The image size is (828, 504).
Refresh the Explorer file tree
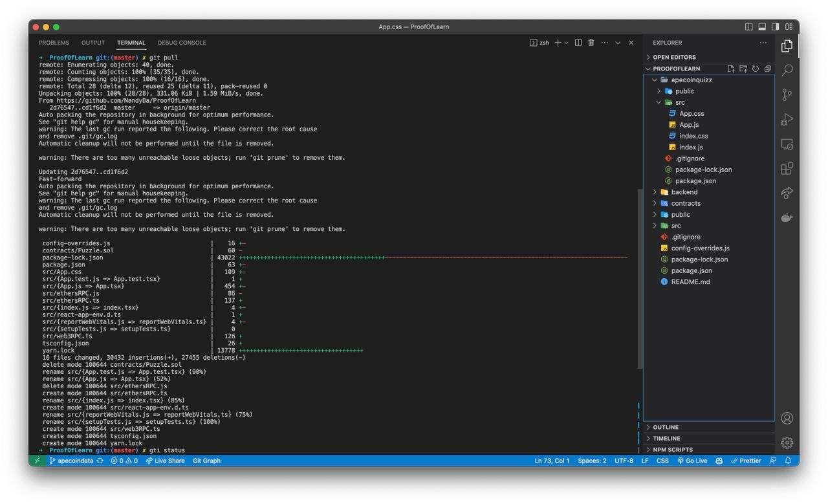click(755, 69)
